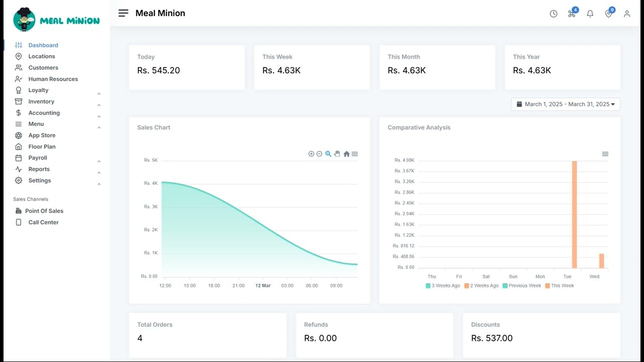The height and width of the screenshot is (362, 644).
Task: Select the panning hand tool
Action: (337, 154)
